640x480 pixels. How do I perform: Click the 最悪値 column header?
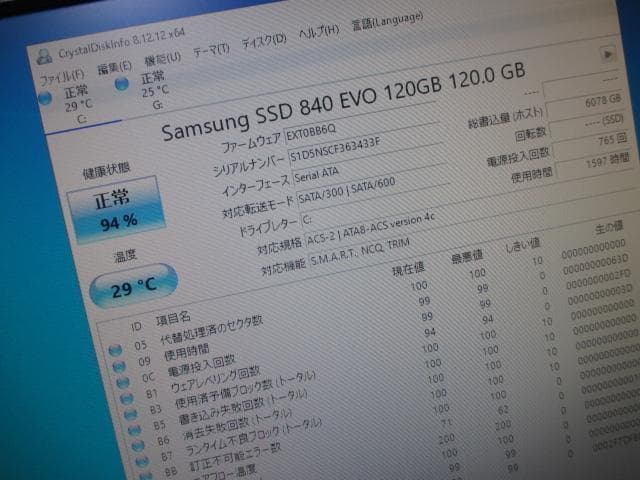point(467,257)
